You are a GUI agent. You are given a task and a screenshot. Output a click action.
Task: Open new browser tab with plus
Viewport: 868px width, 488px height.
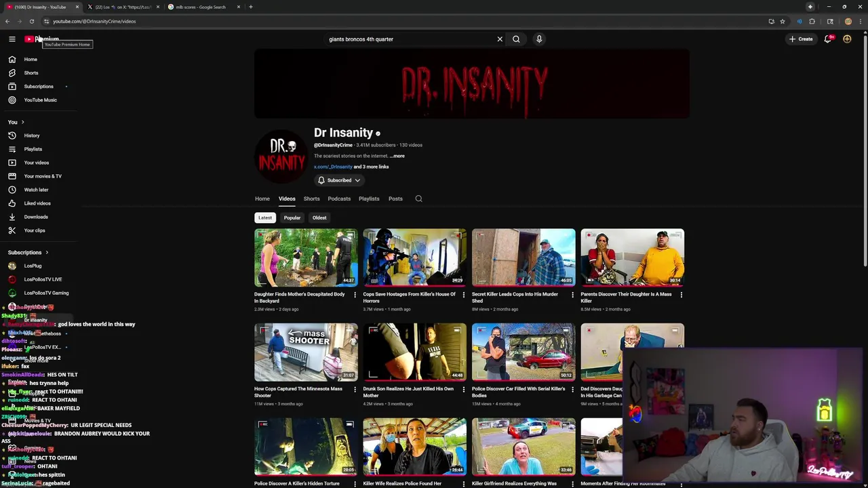[x=250, y=7]
